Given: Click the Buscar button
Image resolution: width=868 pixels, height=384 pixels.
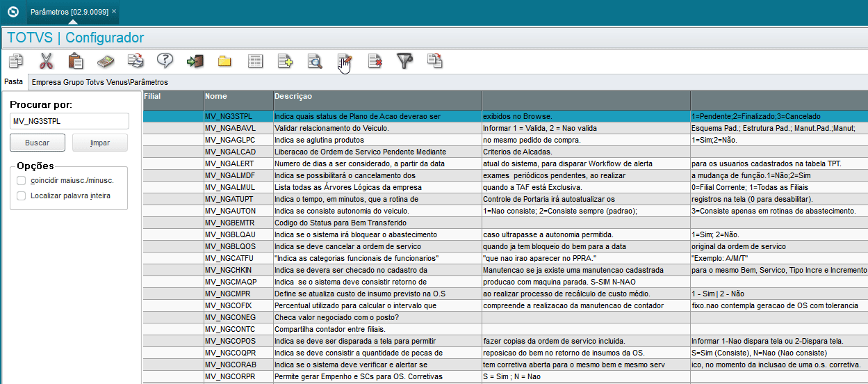Looking at the screenshot, I should [x=38, y=143].
